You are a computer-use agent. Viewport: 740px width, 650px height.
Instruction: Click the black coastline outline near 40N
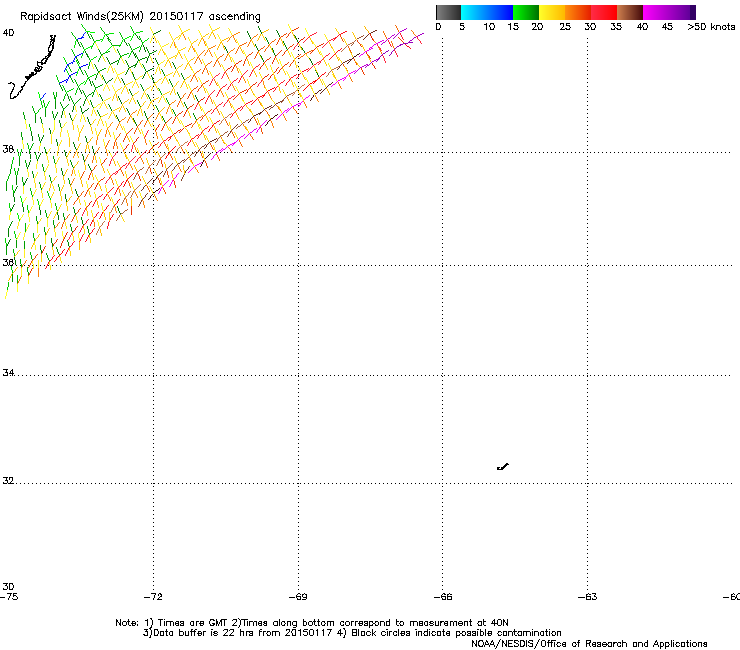pos(32,68)
